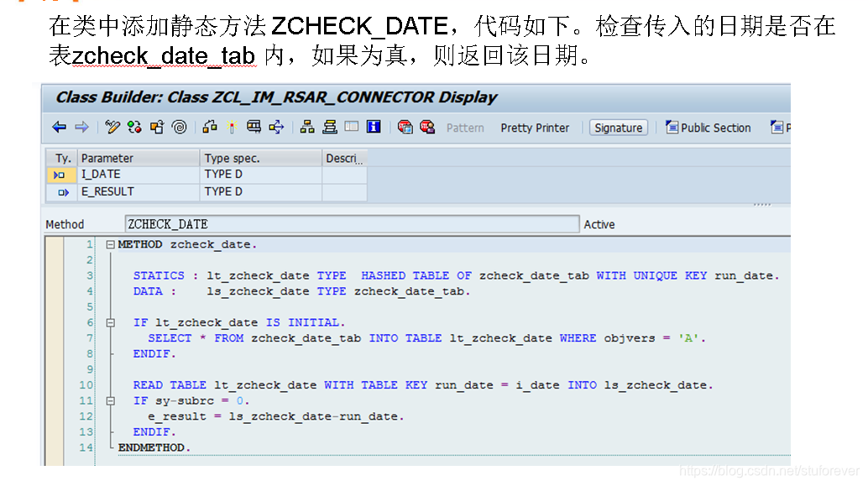Collapse the IF block on line 11
The width and height of the screenshot is (868, 486).
(110, 400)
